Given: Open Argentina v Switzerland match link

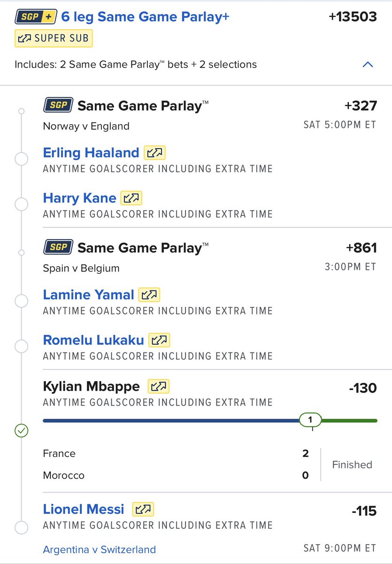Looking at the screenshot, I should point(99,549).
